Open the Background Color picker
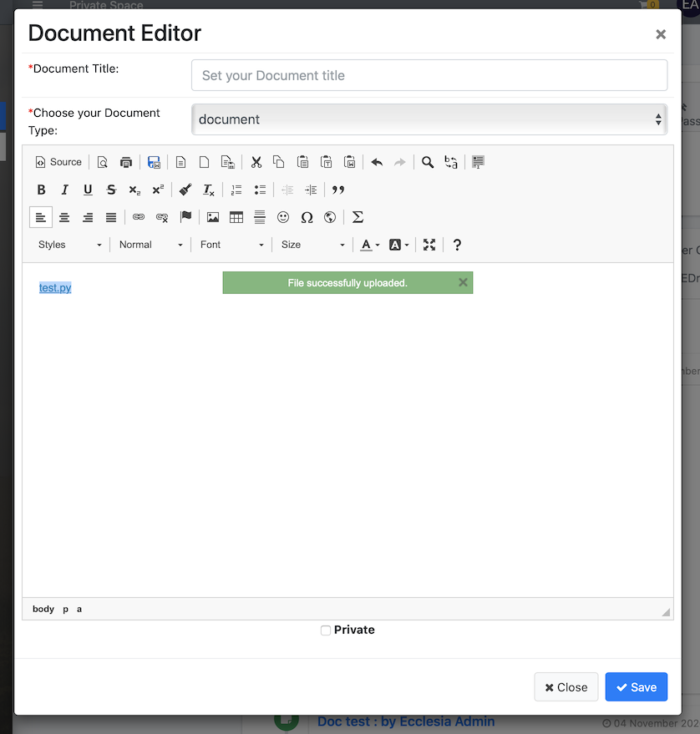This screenshot has width=700, height=734. [399, 245]
